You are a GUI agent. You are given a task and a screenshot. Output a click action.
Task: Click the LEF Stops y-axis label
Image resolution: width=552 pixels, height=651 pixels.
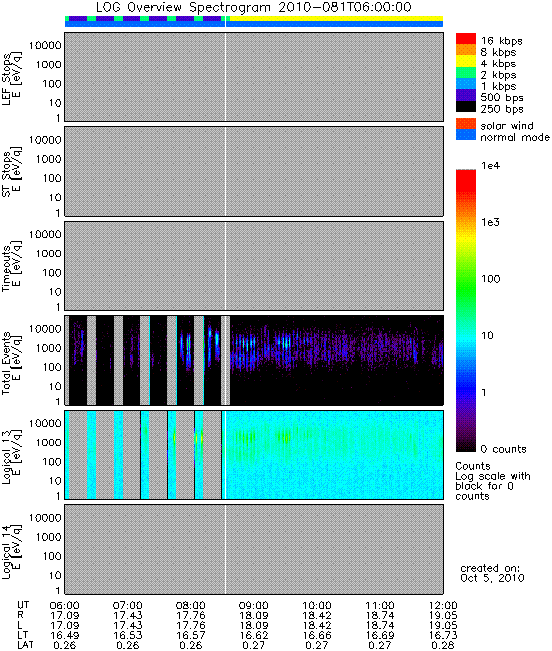(11, 79)
